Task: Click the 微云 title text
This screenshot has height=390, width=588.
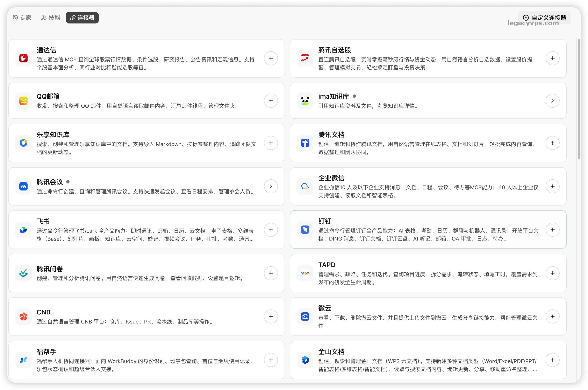Action: tap(325, 308)
